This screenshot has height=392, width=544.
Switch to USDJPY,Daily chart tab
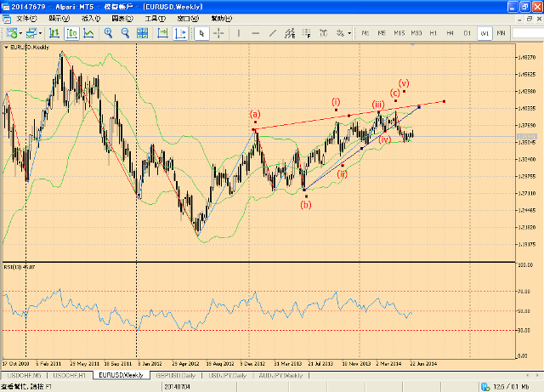click(x=227, y=375)
